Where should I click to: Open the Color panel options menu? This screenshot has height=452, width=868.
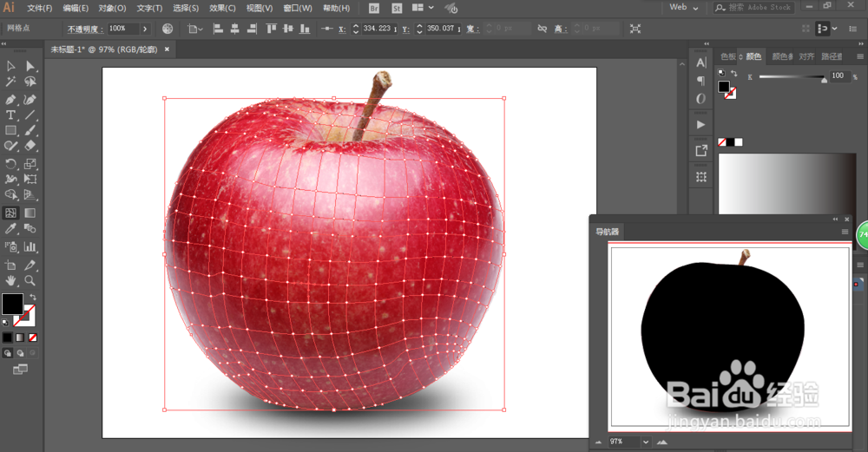pos(859,56)
